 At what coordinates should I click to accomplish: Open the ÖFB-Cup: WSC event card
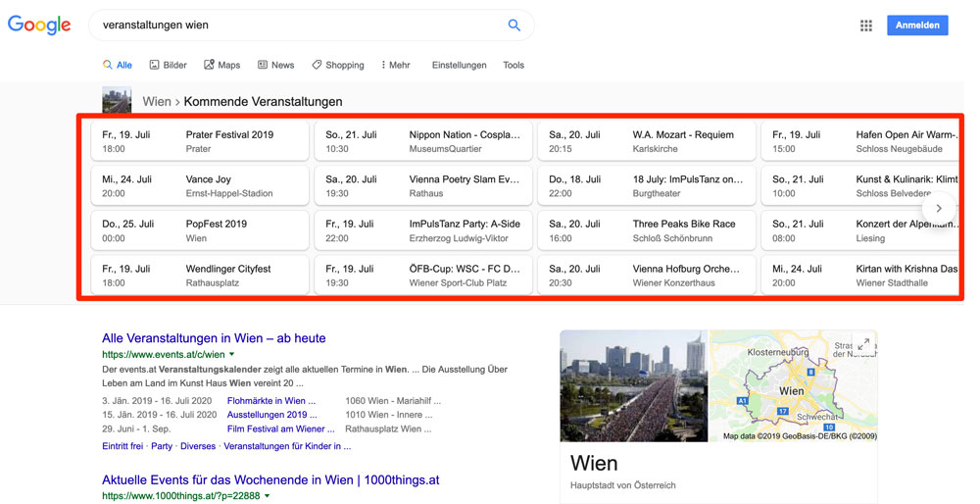(423, 276)
